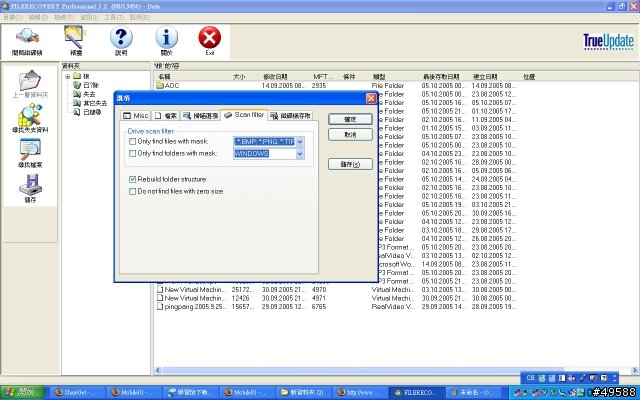640x400 pixels.
Task: Select the New Virtual Machine 25172 row
Action: [337, 289]
